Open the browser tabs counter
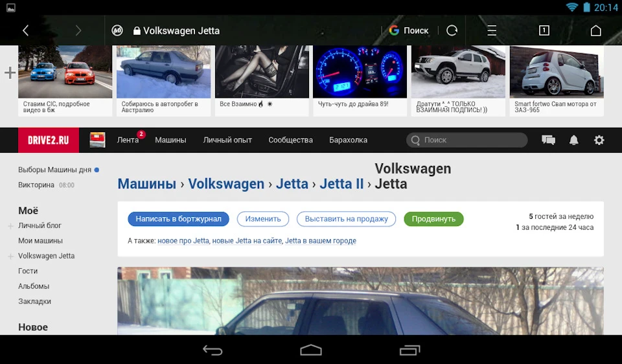The height and width of the screenshot is (364, 622). click(x=544, y=30)
